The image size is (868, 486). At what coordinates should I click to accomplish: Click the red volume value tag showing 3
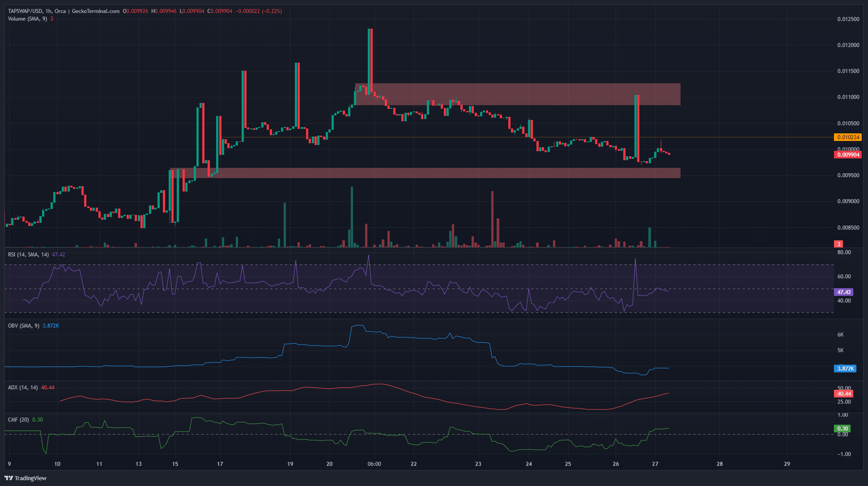click(839, 244)
